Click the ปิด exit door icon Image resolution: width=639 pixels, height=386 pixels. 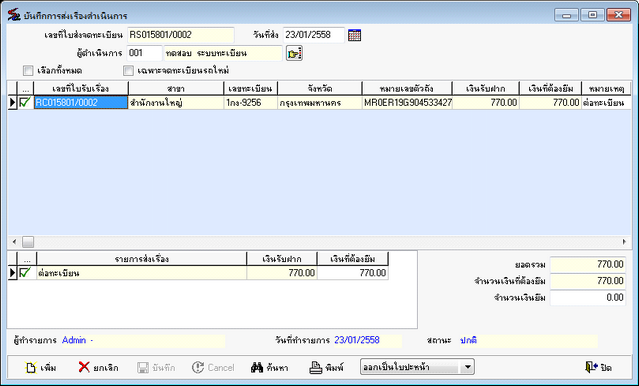[x=591, y=367]
